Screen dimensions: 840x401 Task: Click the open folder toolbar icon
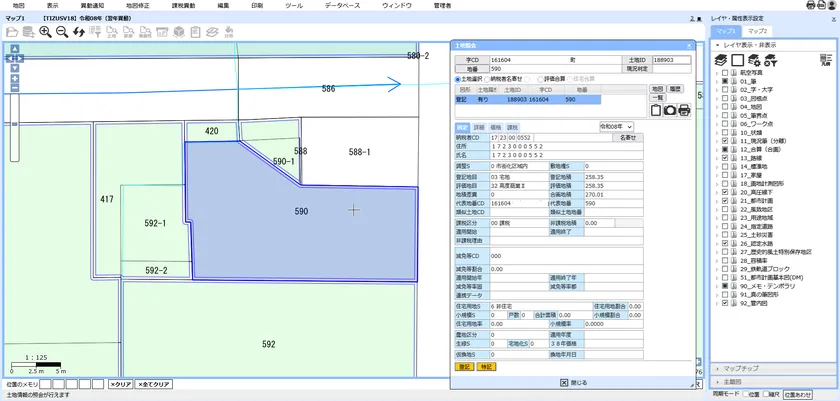(13, 32)
